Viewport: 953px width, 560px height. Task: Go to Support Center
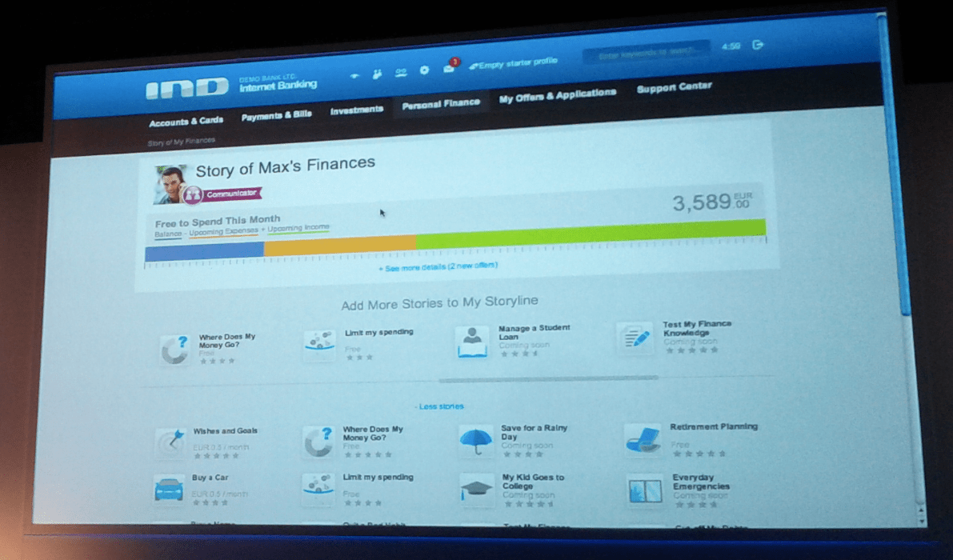(674, 87)
